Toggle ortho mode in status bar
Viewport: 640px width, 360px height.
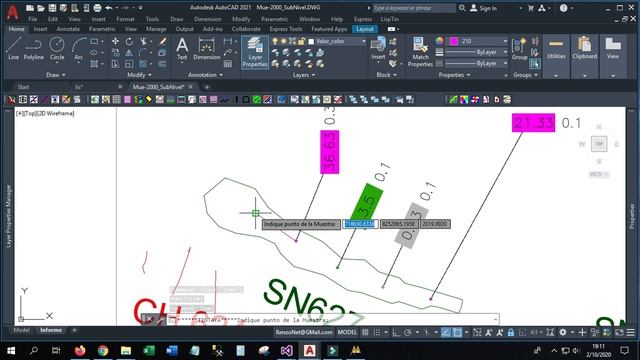(396, 332)
